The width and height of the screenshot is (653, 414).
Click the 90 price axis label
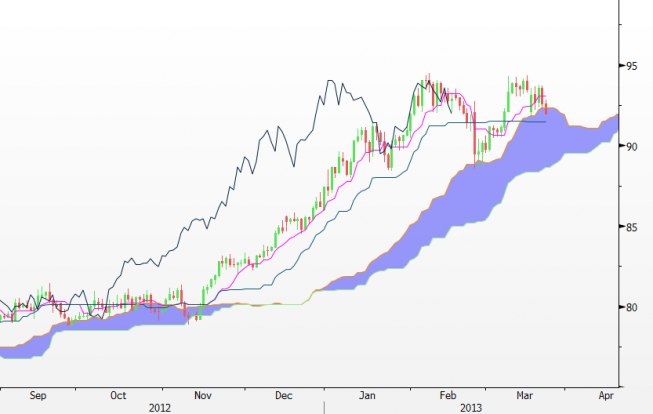632,147
